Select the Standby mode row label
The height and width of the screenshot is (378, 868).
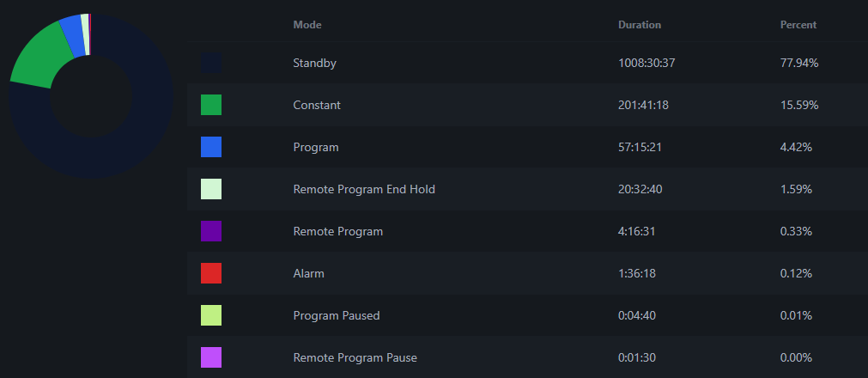click(x=314, y=64)
